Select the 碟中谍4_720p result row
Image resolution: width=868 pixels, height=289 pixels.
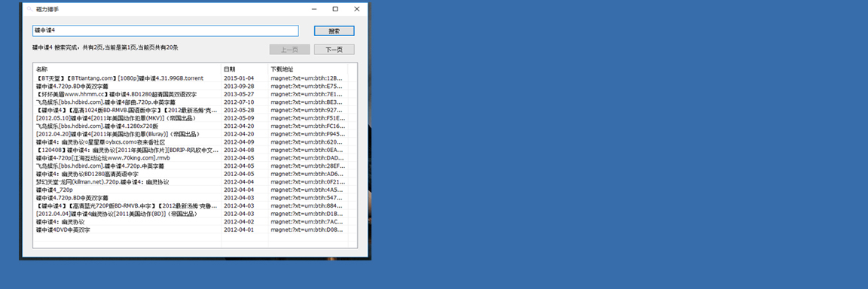[x=191, y=190]
